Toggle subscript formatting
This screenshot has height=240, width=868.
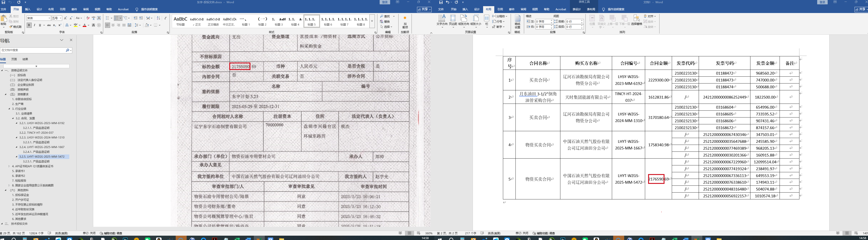point(55,25)
